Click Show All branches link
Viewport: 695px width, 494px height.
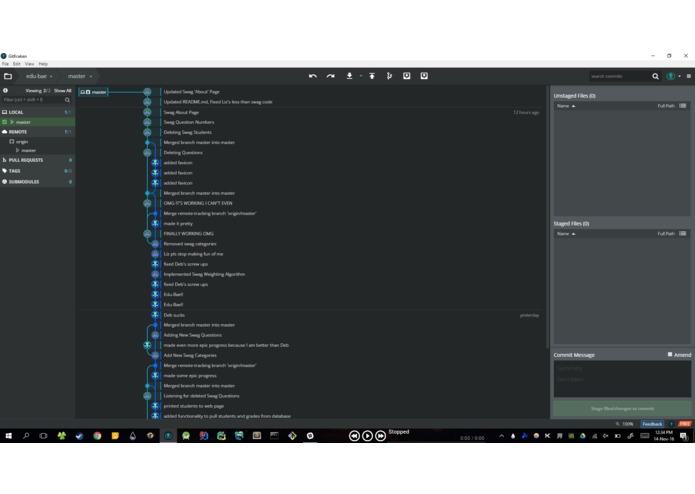coord(62,90)
